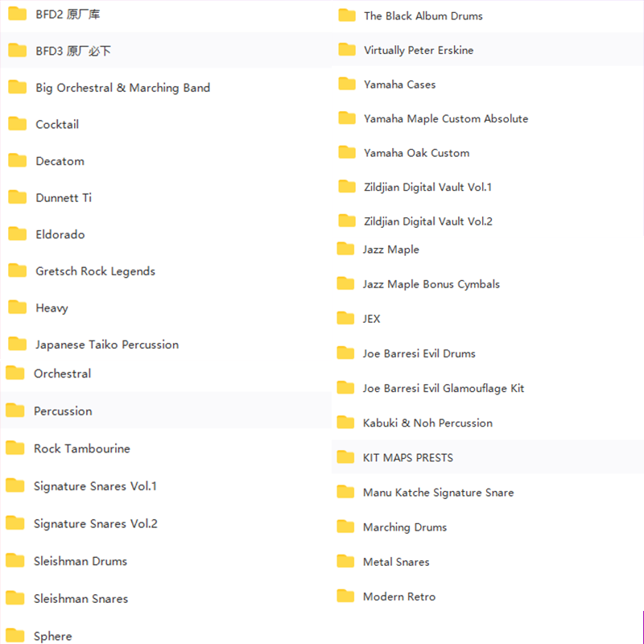Screen dimensions: 644x644
Task: Click the Metal Snares name text
Action: coord(396,562)
